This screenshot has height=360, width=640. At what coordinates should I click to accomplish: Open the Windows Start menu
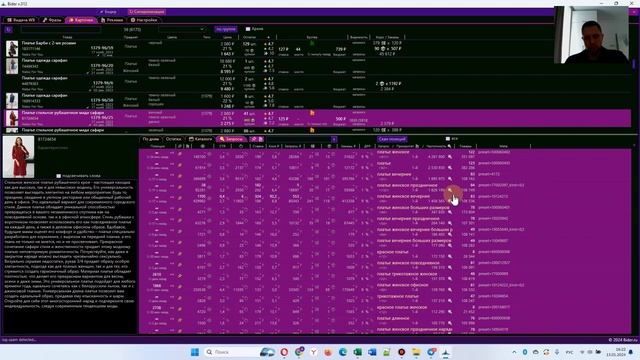click(x=195, y=352)
